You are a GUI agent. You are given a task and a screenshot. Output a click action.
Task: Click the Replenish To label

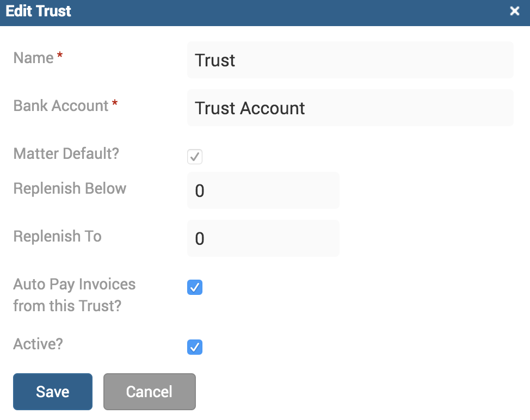point(58,237)
